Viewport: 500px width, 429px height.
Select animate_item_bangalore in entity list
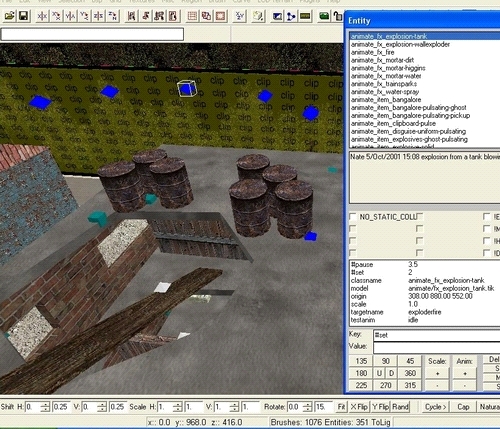tap(386, 100)
